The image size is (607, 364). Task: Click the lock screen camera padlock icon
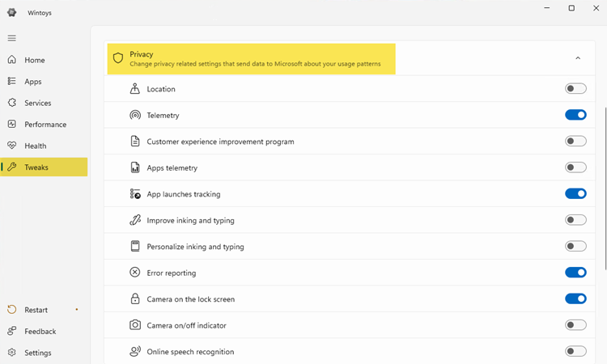[135, 299]
